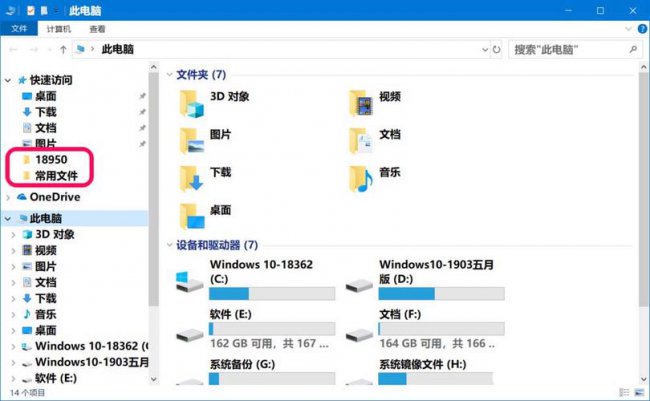Collapse the 此电脑 tree node in sidebar
Screen dimensions: 650x401
coord(8,219)
